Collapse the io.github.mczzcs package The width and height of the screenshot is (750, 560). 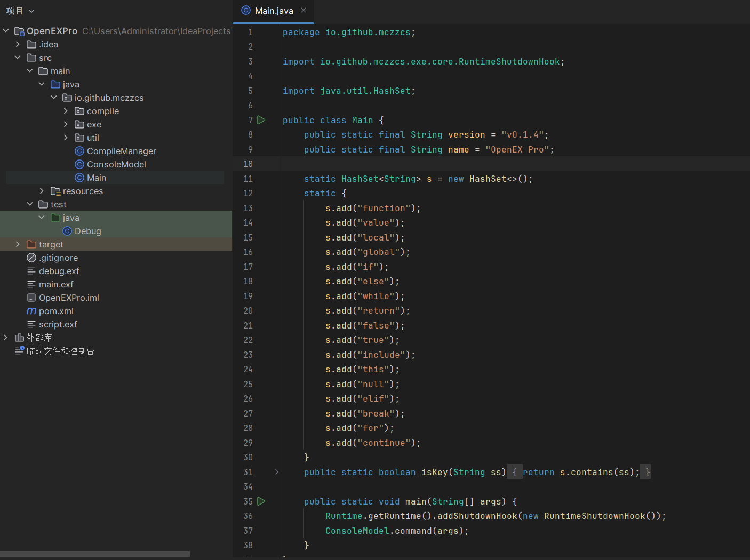(54, 98)
